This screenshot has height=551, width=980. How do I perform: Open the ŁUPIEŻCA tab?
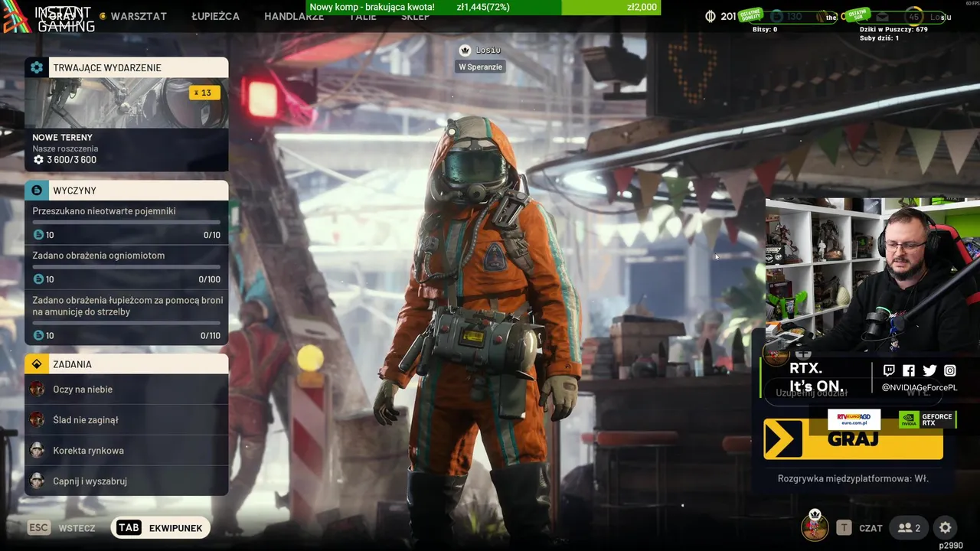[215, 16]
